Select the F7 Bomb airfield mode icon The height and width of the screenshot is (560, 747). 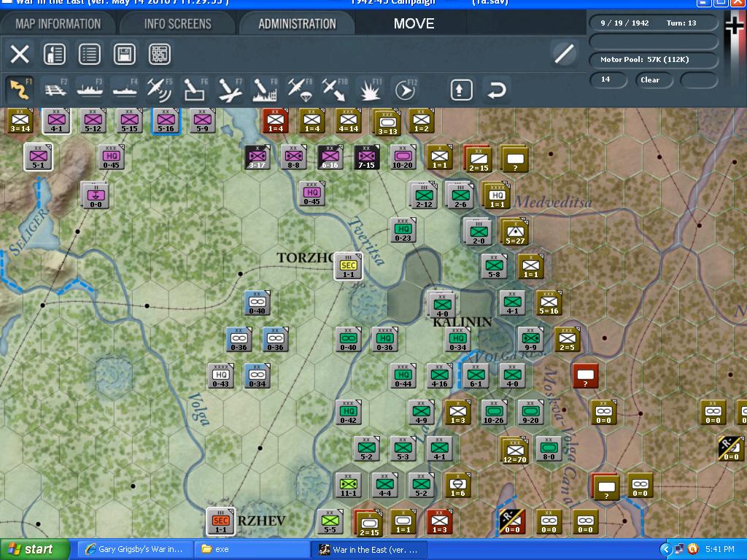230,89
